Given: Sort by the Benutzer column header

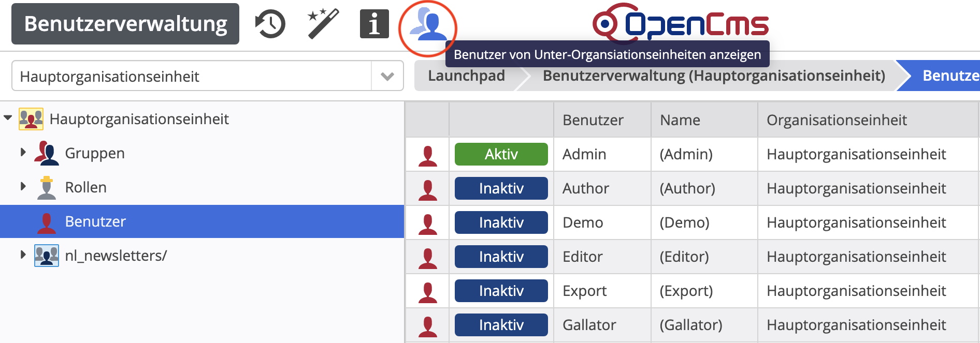Looking at the screenshot, I should pyautogui.click(x=593, y=120).
